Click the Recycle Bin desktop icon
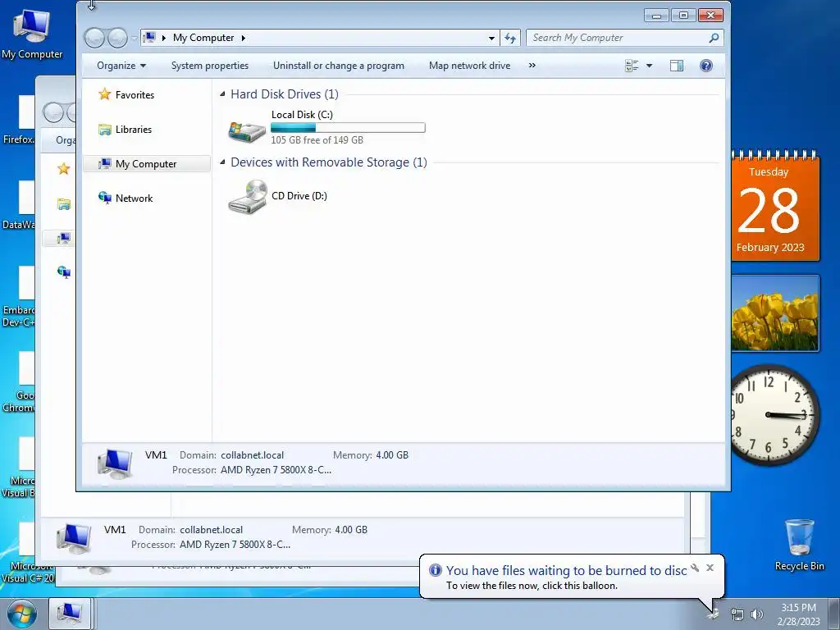840x630 pixels. 799,545
